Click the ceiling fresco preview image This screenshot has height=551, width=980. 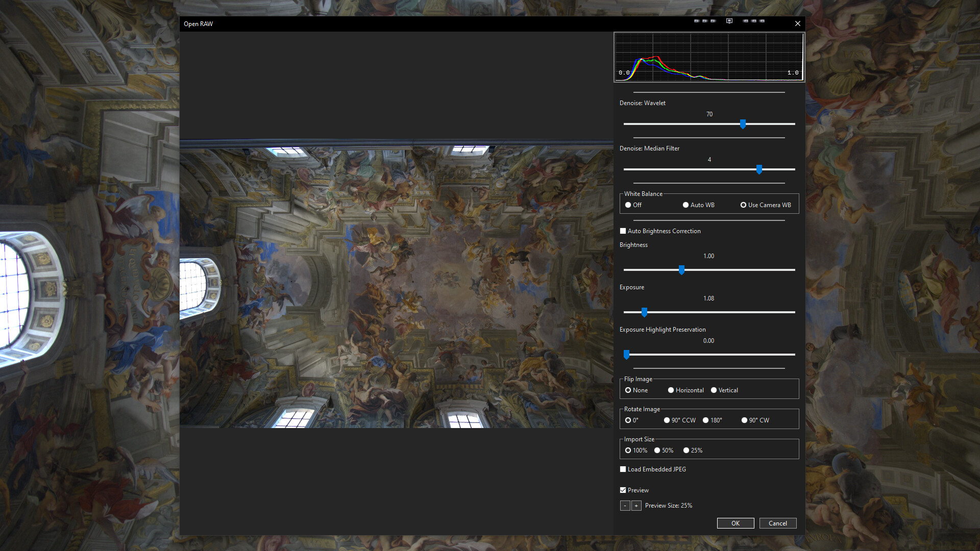click(396, 284)
